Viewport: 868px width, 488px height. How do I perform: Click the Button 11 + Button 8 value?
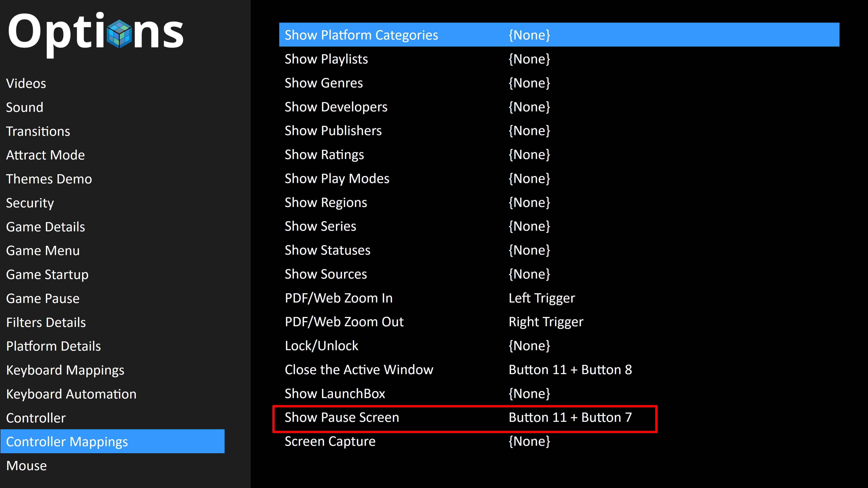tap(570, 370)
